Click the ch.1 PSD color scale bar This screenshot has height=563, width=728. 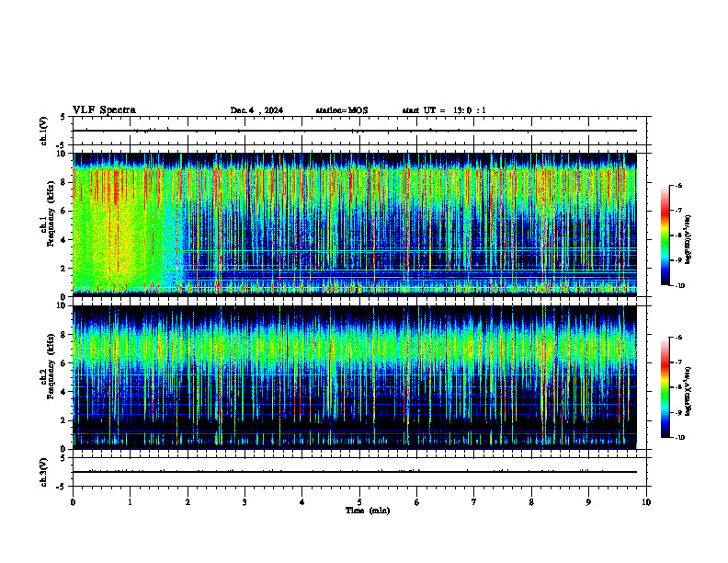(665, 236)
